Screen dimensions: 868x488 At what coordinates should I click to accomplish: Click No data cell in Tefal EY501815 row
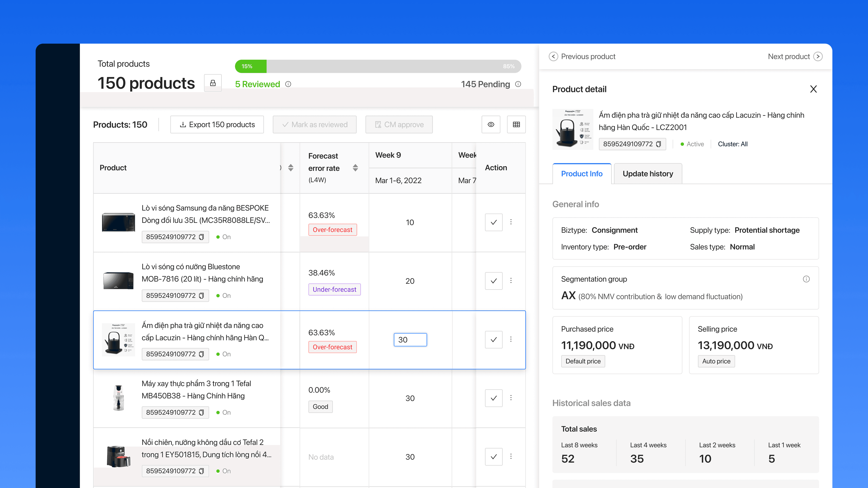(x=321, y=457)
